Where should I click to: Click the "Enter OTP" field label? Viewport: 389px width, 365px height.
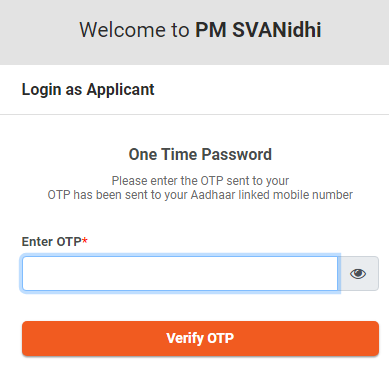coord(52,241)
